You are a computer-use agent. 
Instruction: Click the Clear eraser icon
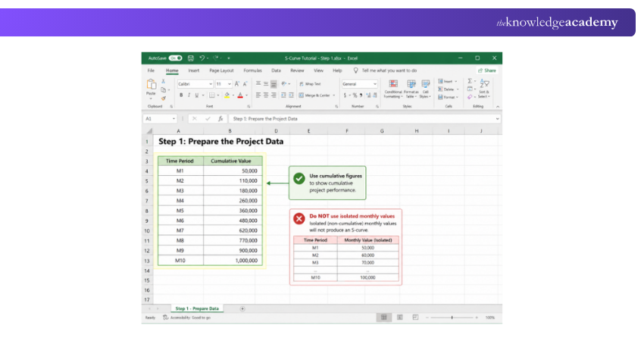tap(470, 97)
